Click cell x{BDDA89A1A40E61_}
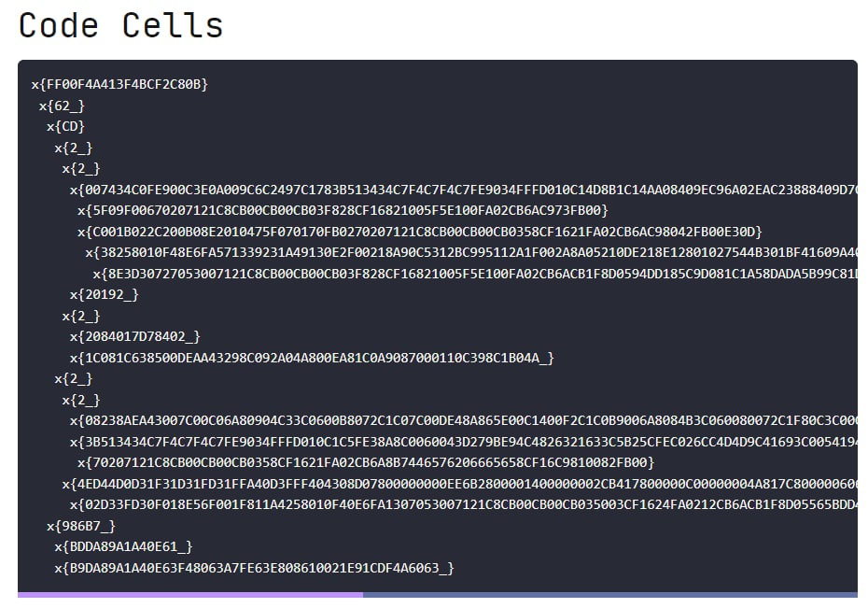Viewport: 868px width, 608px height. 123,547
